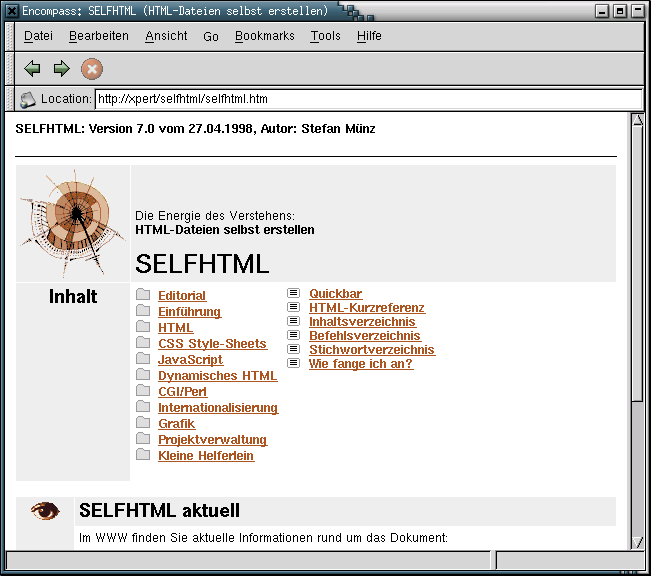The width and height of the screenshot is (651, 576).
Task: Follow the CSS Style-Sheets link
Action: tap(212, 344)
